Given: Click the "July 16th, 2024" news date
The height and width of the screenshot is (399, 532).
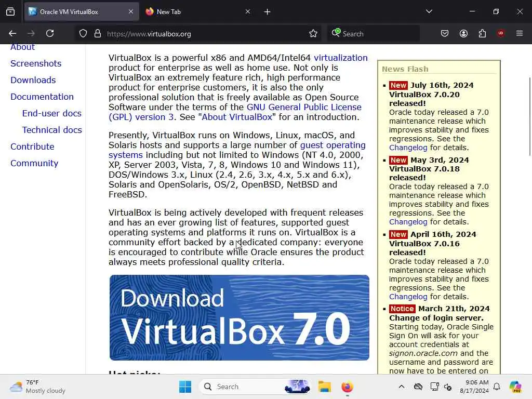Looking at the screenshot, I should tap(442, 85).
